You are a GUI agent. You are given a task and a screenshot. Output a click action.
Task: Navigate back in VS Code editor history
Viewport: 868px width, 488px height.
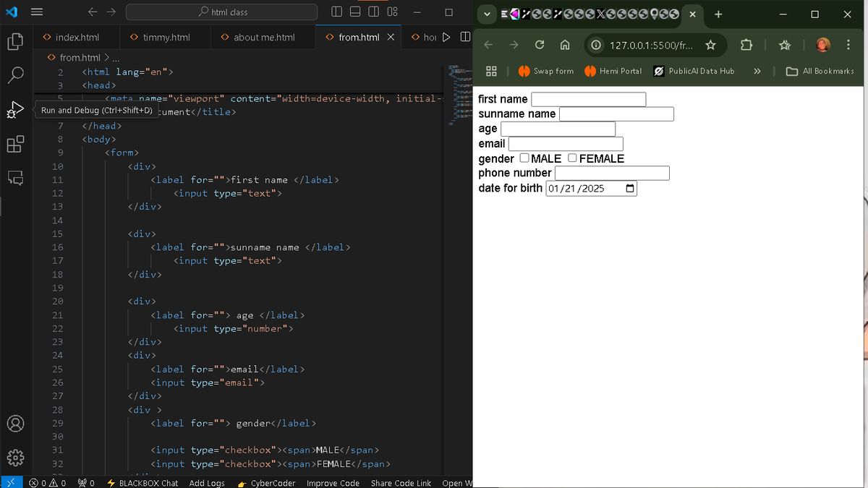coord(93,12)
